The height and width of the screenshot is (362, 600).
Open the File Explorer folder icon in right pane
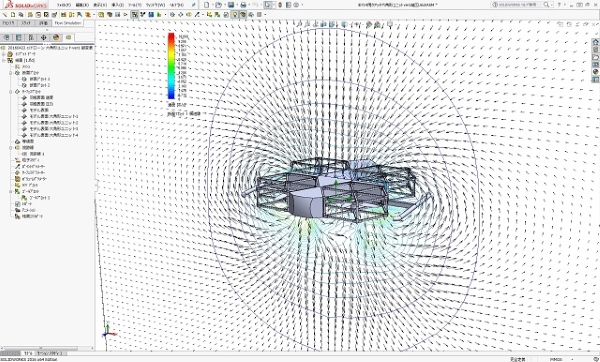(x=595, y=57)
